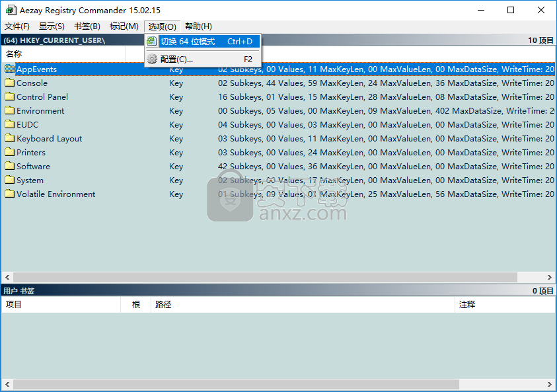557x392 pixels.
Task: Click the bookmark panel left scroll arrow
Action: tap(7, 384)
